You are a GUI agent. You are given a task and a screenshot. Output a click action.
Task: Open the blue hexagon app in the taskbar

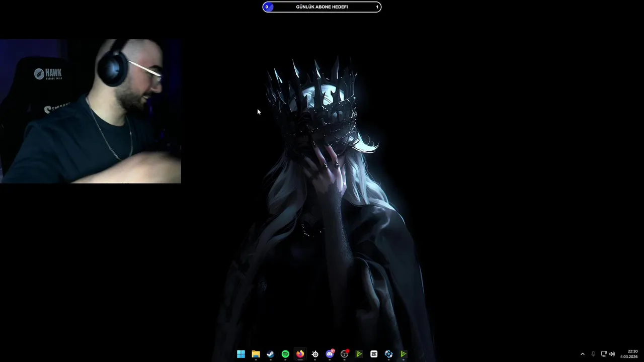[388, 354]
